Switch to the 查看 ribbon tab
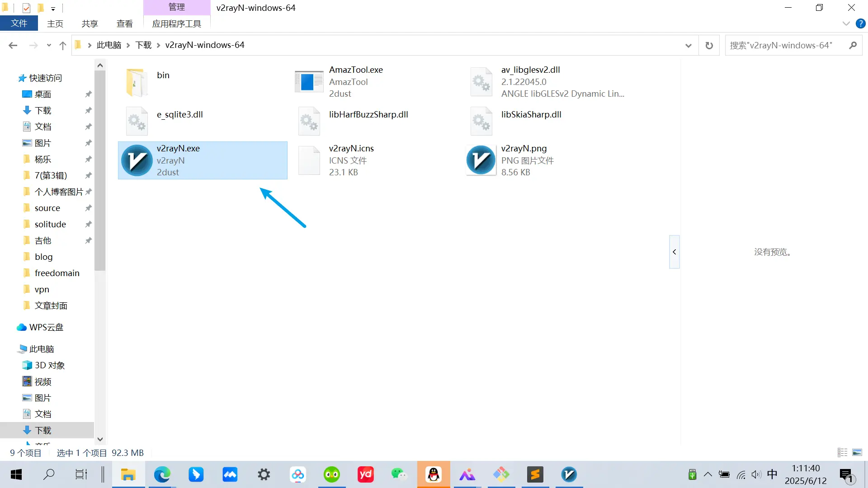This screenshot has height=488, width=868. (124, 23)
